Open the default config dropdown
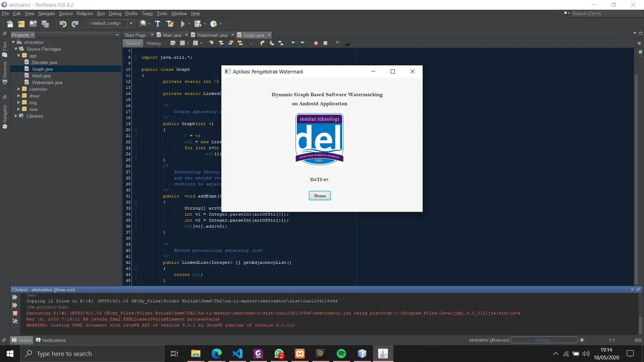The image size is (644, 362). (x=131, y=23)
